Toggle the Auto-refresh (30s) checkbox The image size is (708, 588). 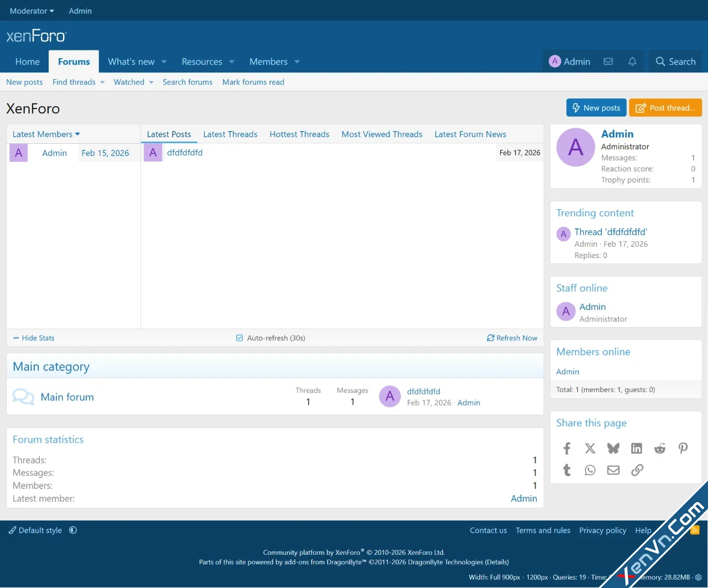tap(240, 338)
